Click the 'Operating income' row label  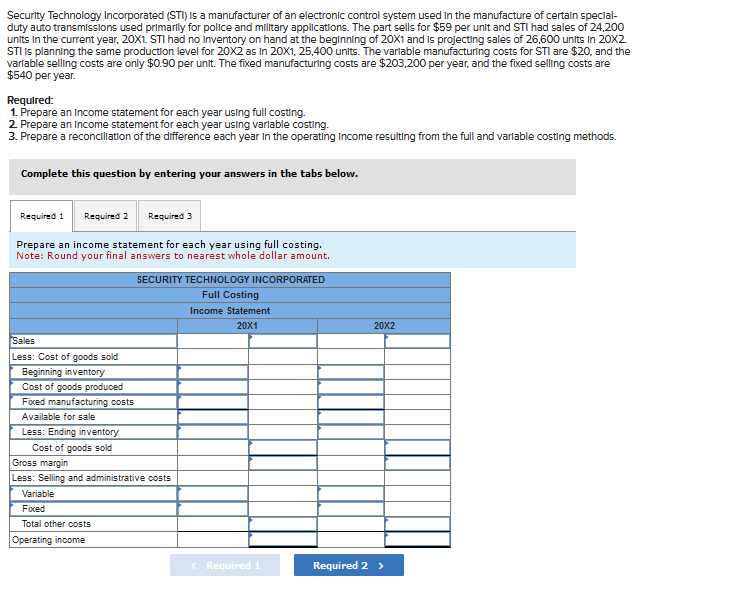point(48,540)
